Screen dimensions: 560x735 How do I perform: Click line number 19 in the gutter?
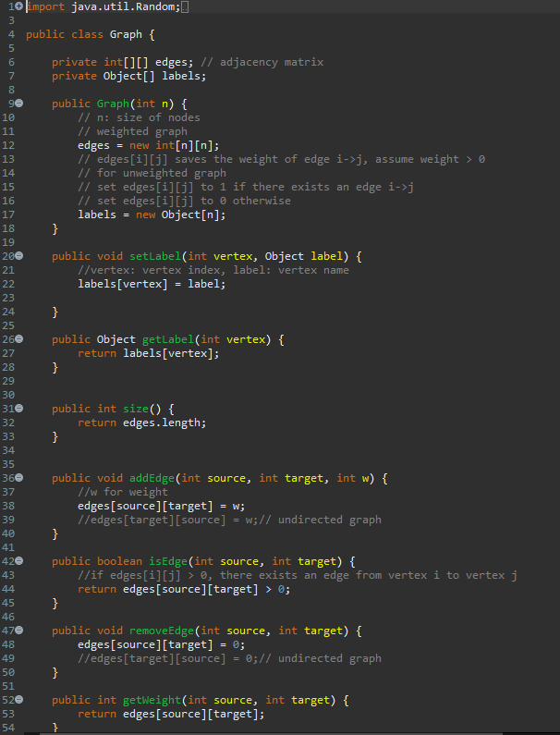click(x=8, y=242)
